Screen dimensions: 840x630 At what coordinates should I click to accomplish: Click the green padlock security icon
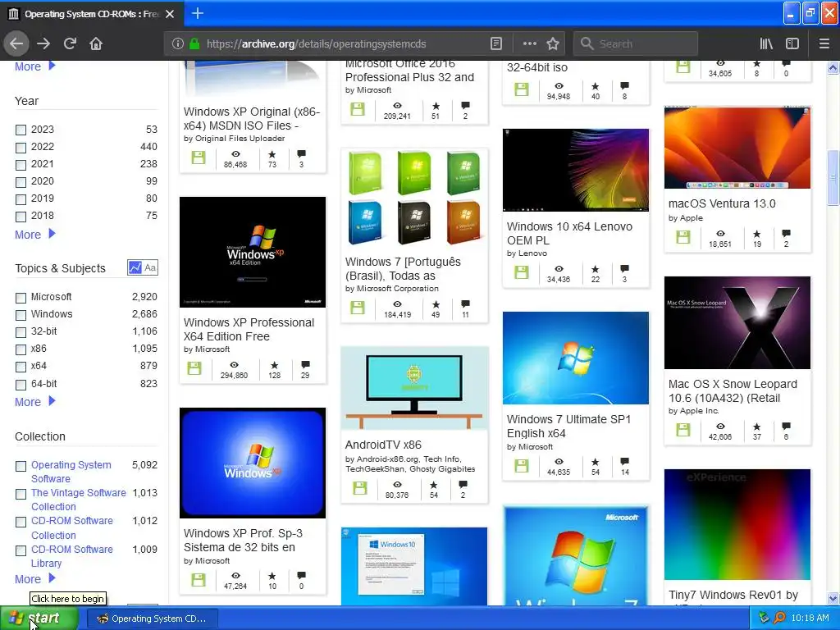194,44
